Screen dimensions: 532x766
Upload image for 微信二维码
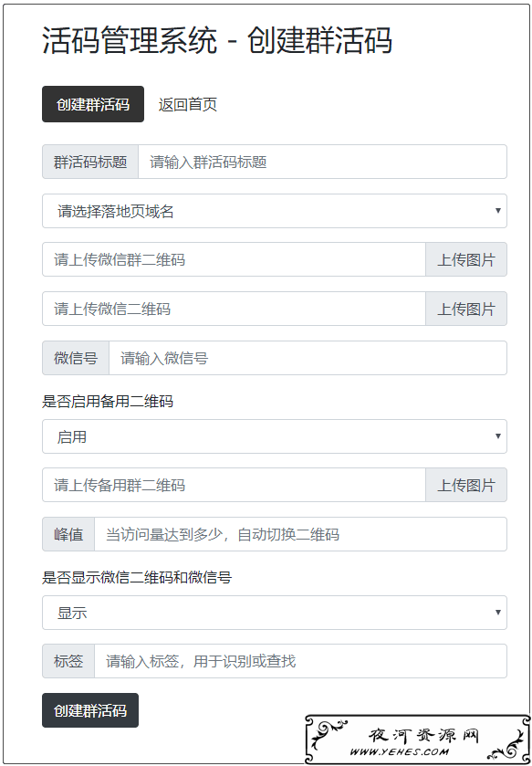pos(466,309)
